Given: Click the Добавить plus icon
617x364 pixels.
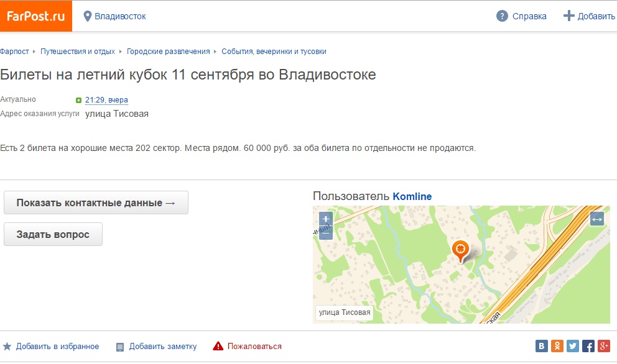Looking at the screenshot, I should 568,16.
